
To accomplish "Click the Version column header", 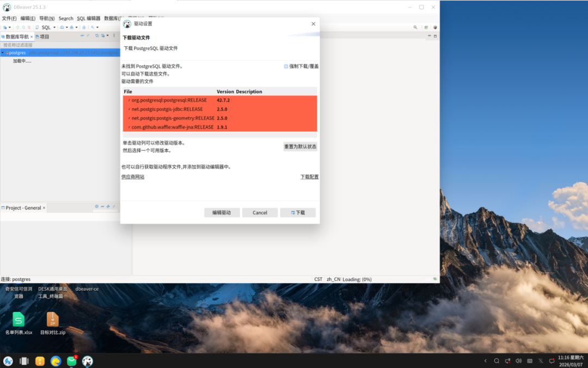I will coord(225,91).
